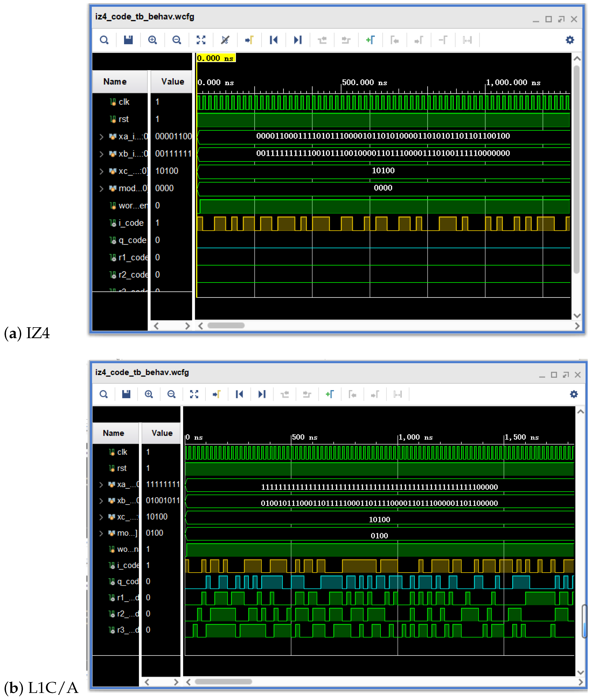
Task: Click the Zoom Out icon in top toolbar
Action: click(177, 40)
